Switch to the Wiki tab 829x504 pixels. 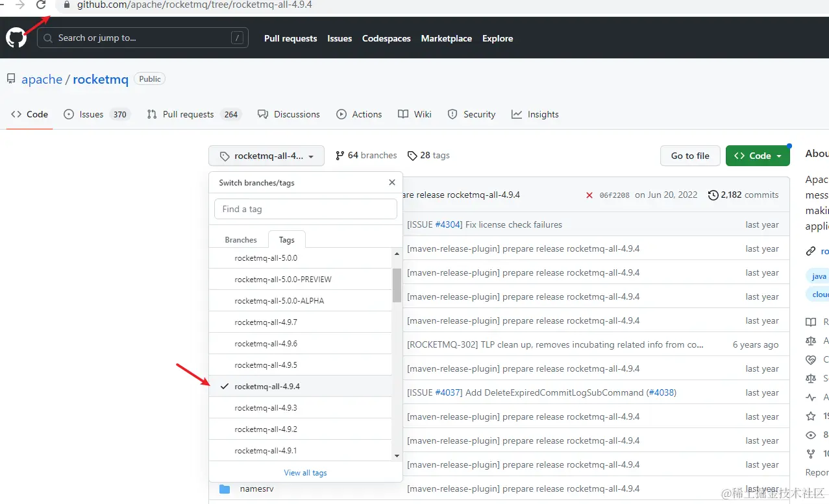(x=415, y=114)
